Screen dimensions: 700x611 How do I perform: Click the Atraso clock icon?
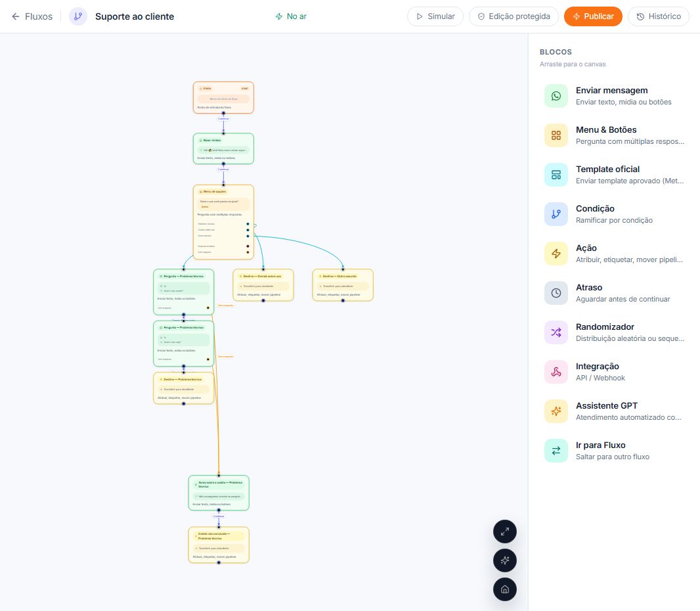point(556,293)
